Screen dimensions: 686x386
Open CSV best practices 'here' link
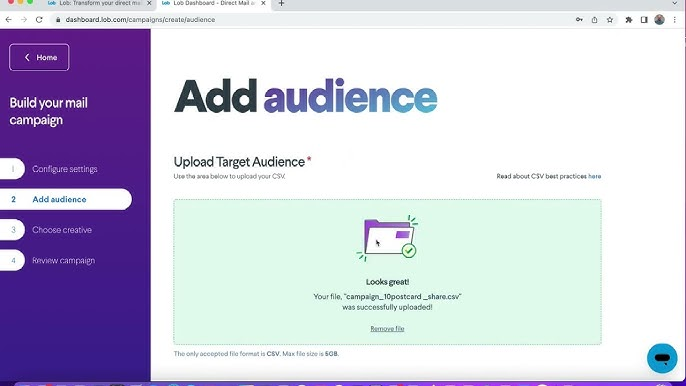[x=594, y=176]
